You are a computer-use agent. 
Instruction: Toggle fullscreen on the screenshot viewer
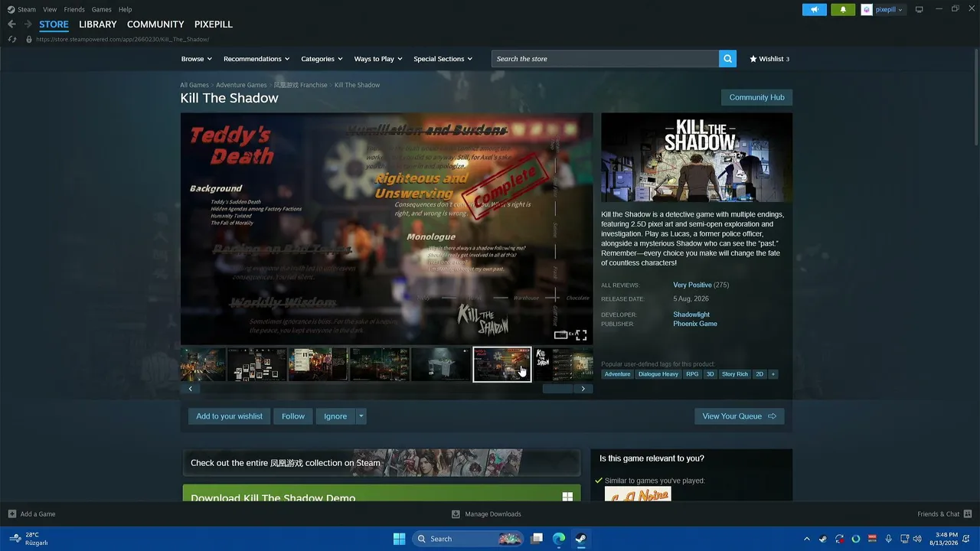click(581, 335)
